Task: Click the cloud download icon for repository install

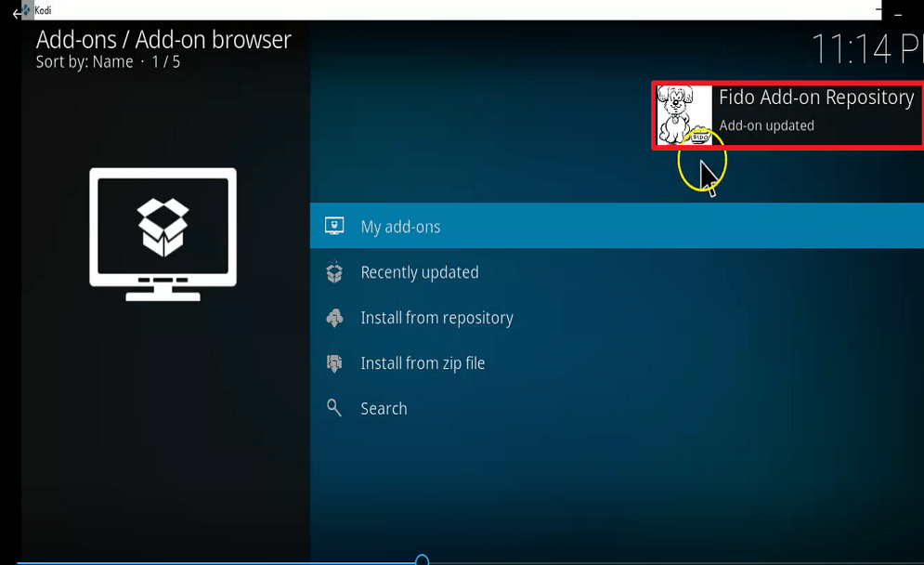Action: tap(334, 317)
